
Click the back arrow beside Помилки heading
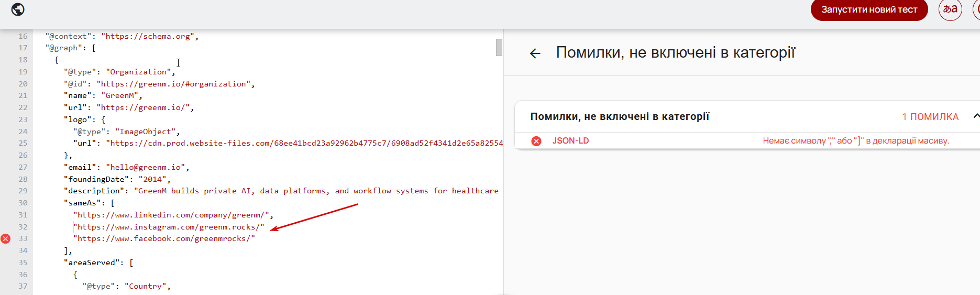pyautogui.click(x=535, y=53)
